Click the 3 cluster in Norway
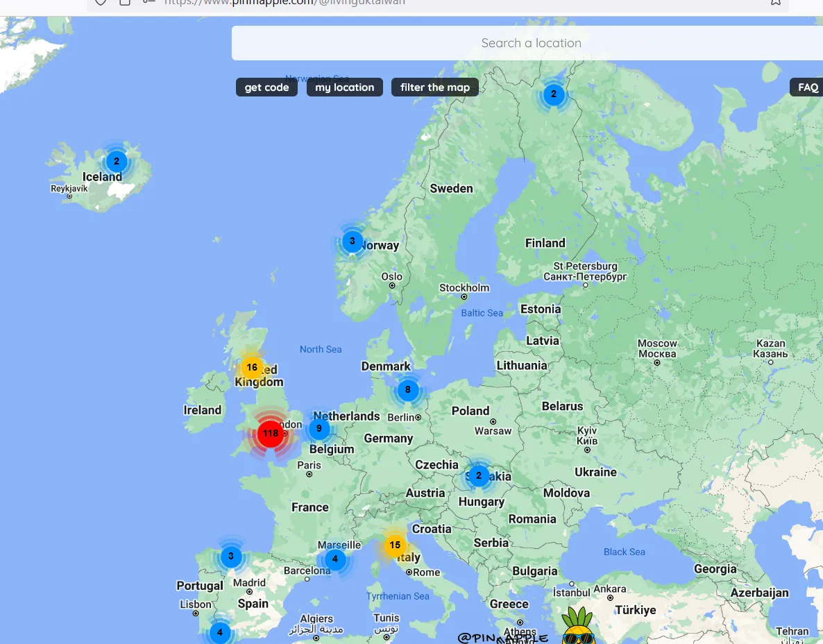Viewport: 823px width, 644px height. 352,241
